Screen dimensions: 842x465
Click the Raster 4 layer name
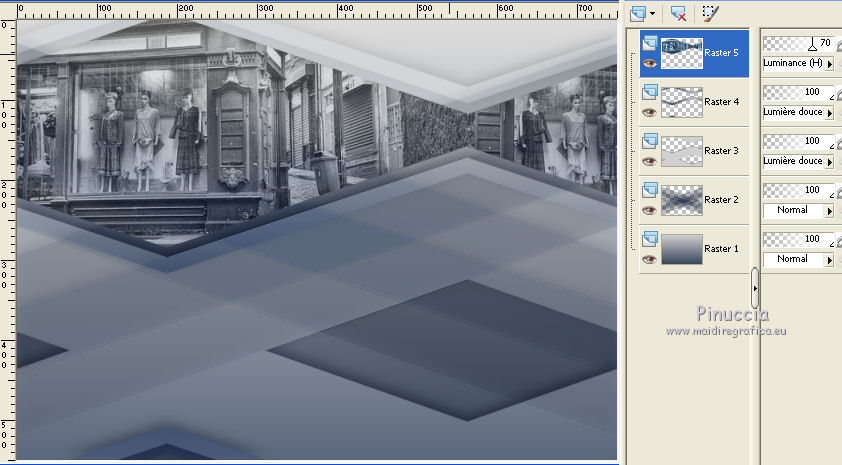point(721,101)
